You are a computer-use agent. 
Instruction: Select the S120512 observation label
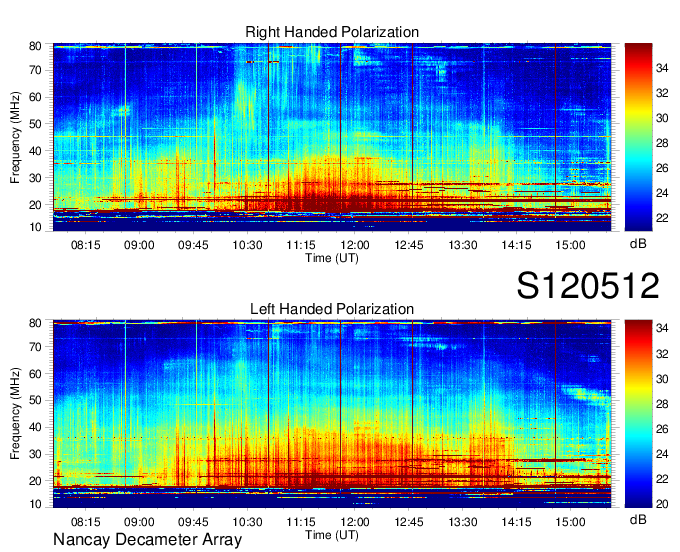pos(588,286)
